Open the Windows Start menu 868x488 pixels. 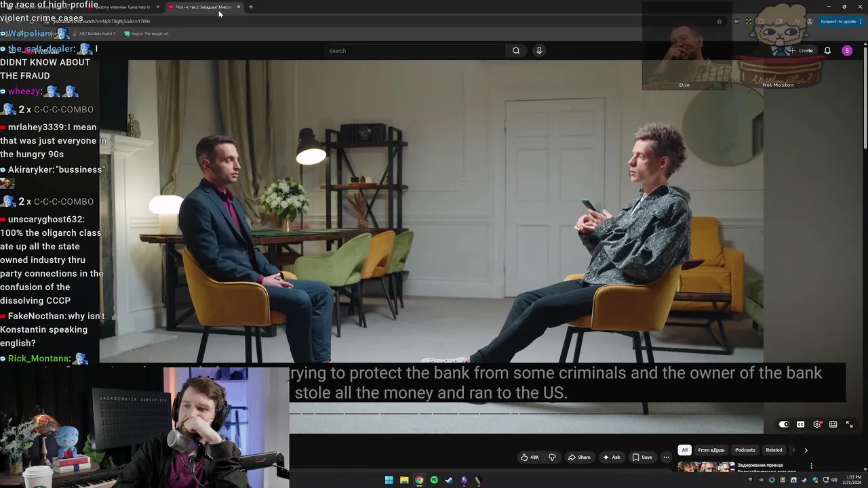[389, 480]
